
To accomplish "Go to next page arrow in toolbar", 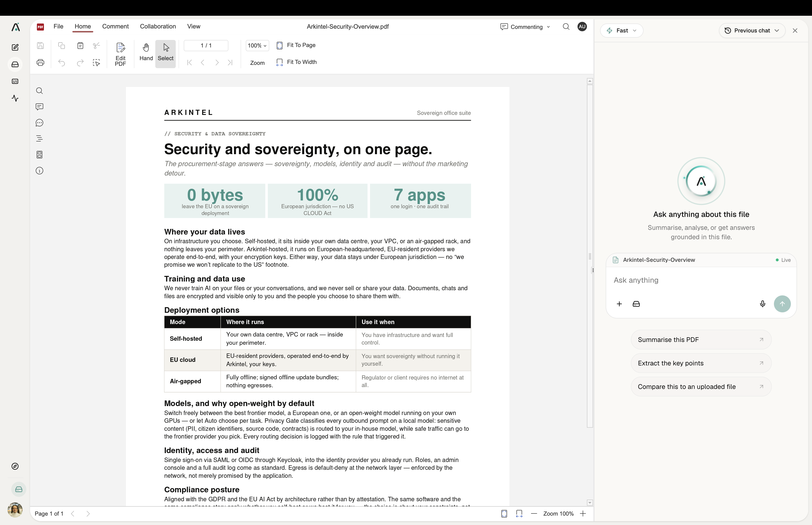I will point(217,63).
